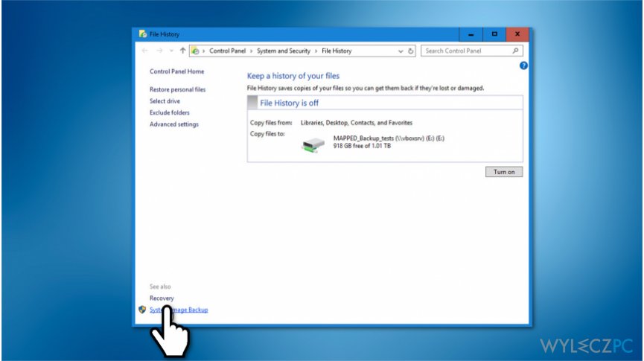Click the Search Control Panel field
The image size is (644, 361).
coord(471,51)
